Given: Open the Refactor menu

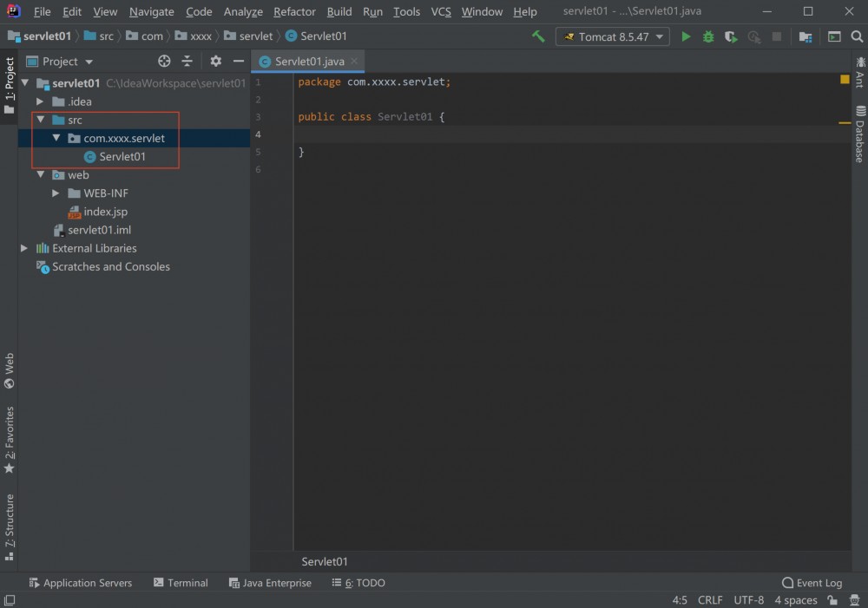Looking at the screenshot, I should click(x=294, y=11).
